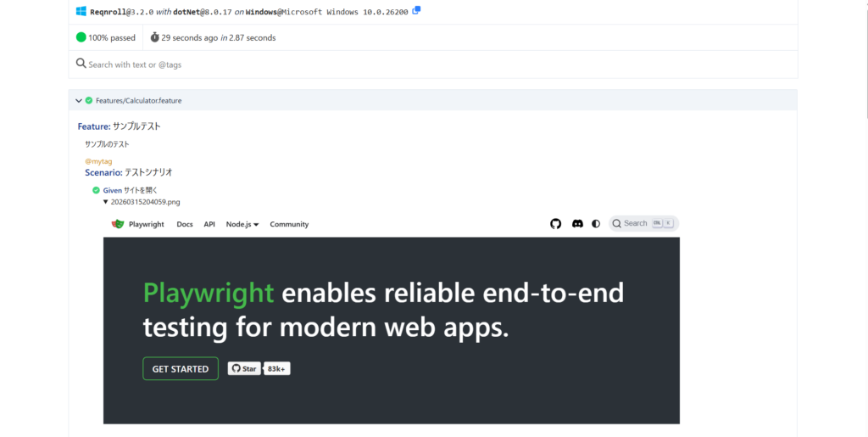This screenshot has height=437, width=868.
Task: Open the Node.js language dropdown
Action: (242, 224)
